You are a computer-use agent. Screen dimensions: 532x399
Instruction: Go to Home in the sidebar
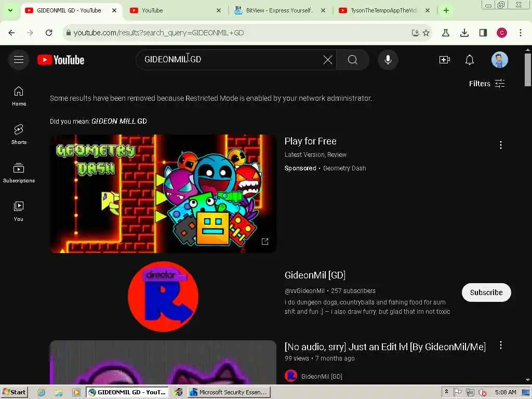19,96
